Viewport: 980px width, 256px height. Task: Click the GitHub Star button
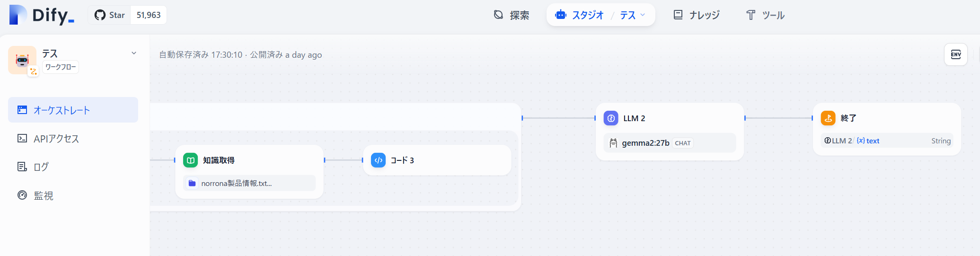(x=109, y=15)
